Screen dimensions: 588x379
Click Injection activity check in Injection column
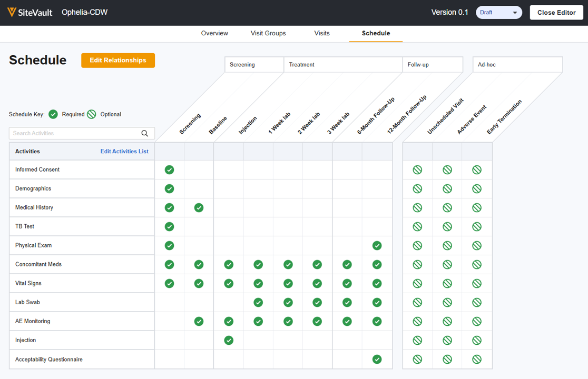(229, 340)
